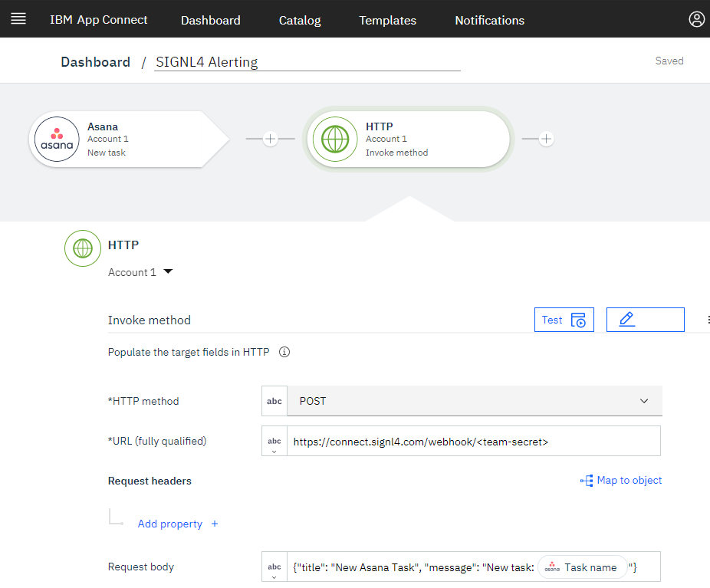This screenshot has height=588, width=710.
Task: Edit the flow name SIGNL4 Alerting
Action: pyautogui.click(x=307, y=62)
